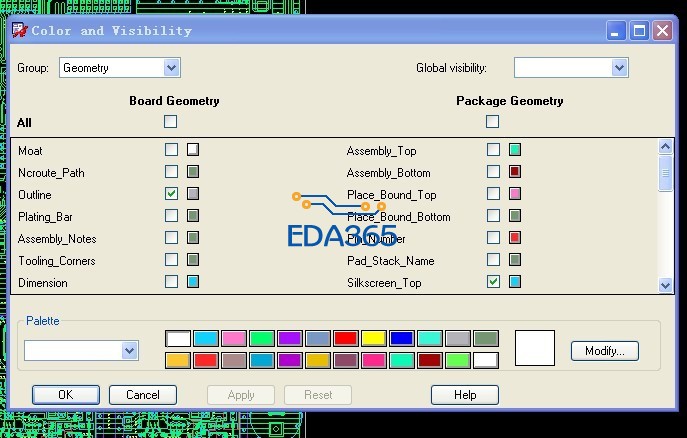Select the Assembly_Bottom color swatch

tap(515, 172)
